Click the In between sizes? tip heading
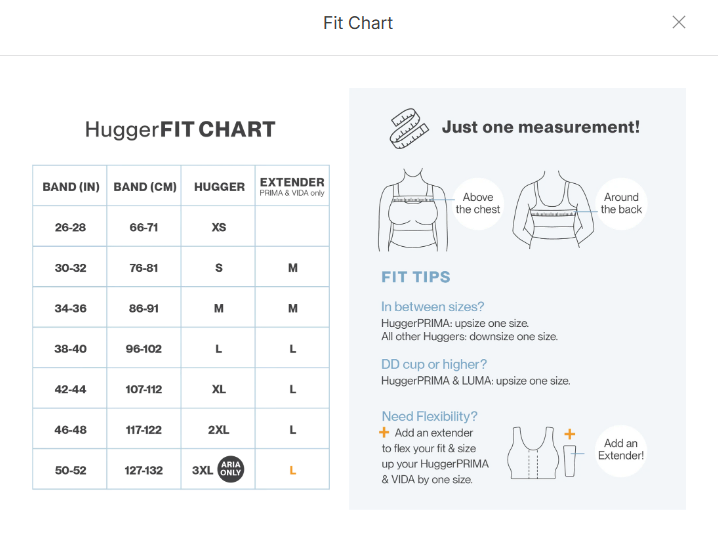 coord(432,307)
